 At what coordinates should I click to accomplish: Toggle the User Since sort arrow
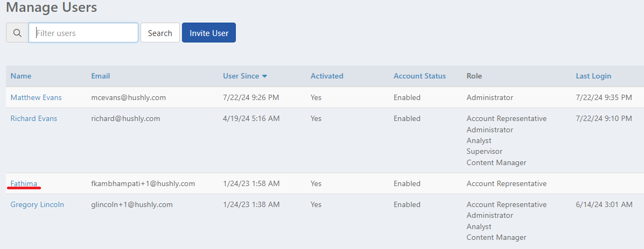[x=264, y=76]
